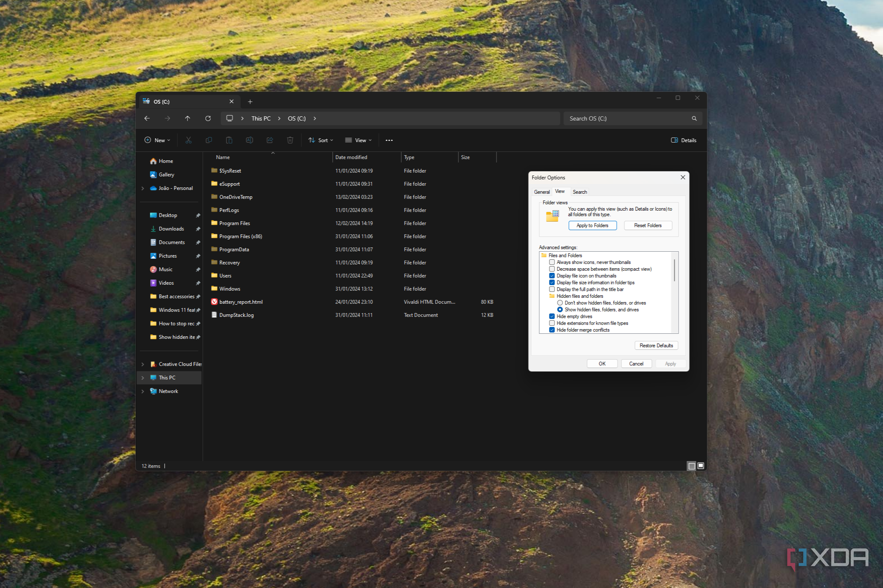Open the Sort dropdown menu
Screen dimensions: 883x588
pyautogui.click(x=321, y=140)
